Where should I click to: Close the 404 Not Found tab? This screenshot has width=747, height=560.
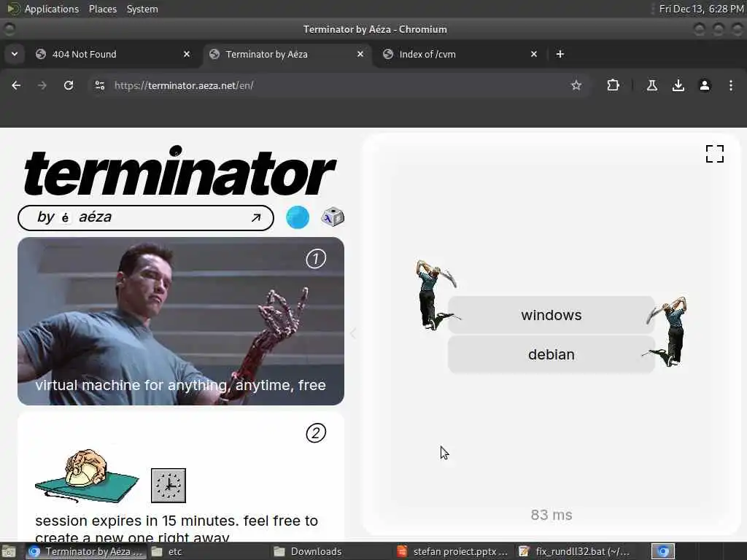(187, 54)
